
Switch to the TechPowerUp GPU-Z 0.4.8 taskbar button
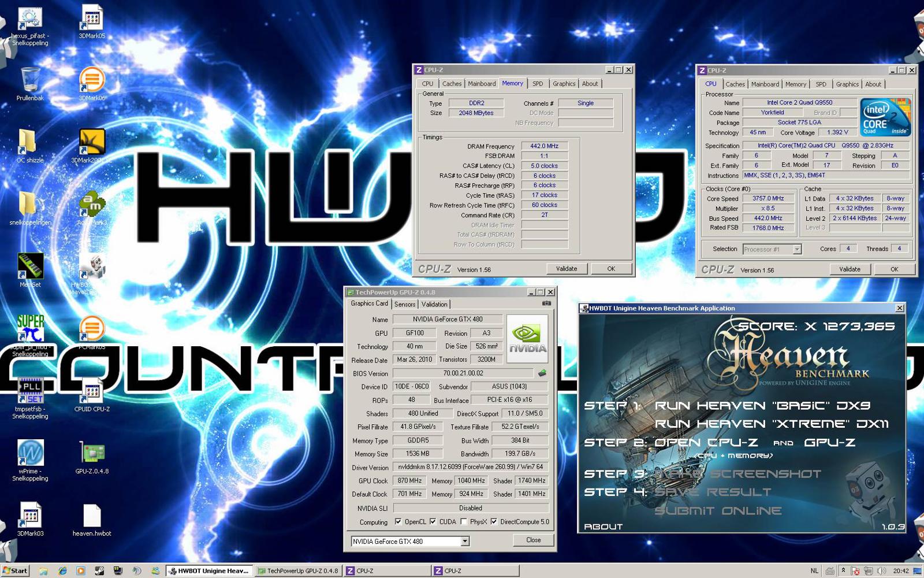(298, 570)
